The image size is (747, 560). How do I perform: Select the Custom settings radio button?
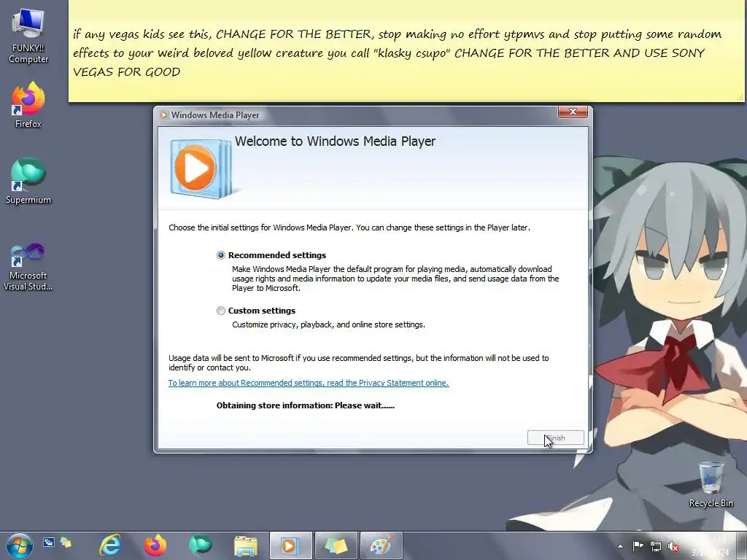click(220, 311)
